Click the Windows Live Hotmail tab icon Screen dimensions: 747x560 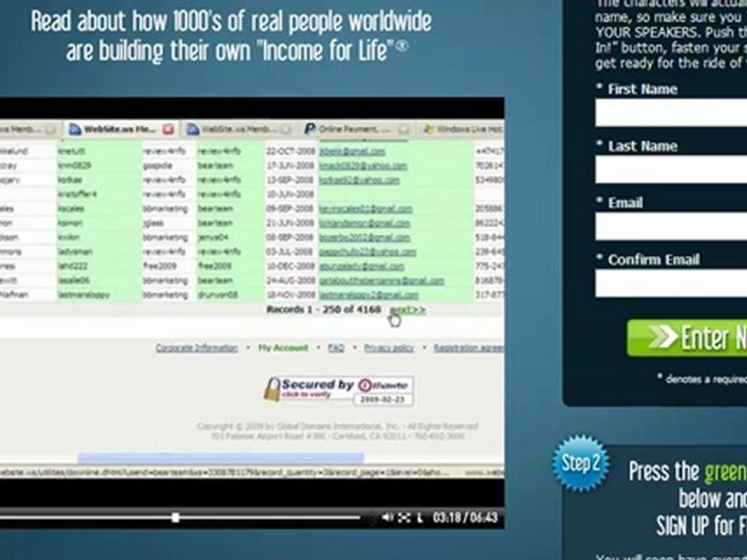pos(428,129)
